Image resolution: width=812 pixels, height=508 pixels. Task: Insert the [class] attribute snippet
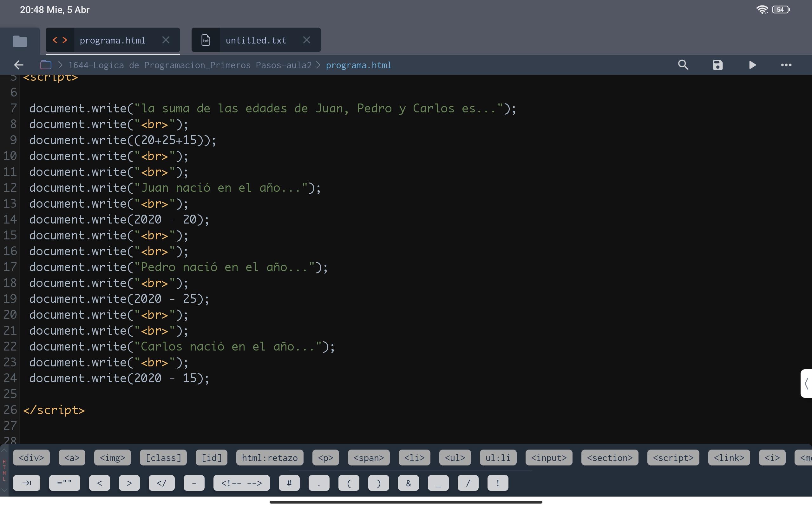[x=163, y=458]
